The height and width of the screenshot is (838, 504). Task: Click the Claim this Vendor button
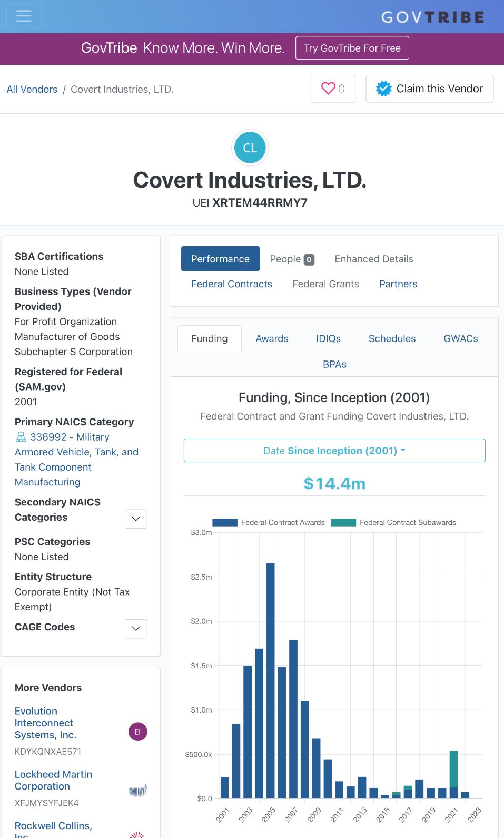[x=430, y=89]
